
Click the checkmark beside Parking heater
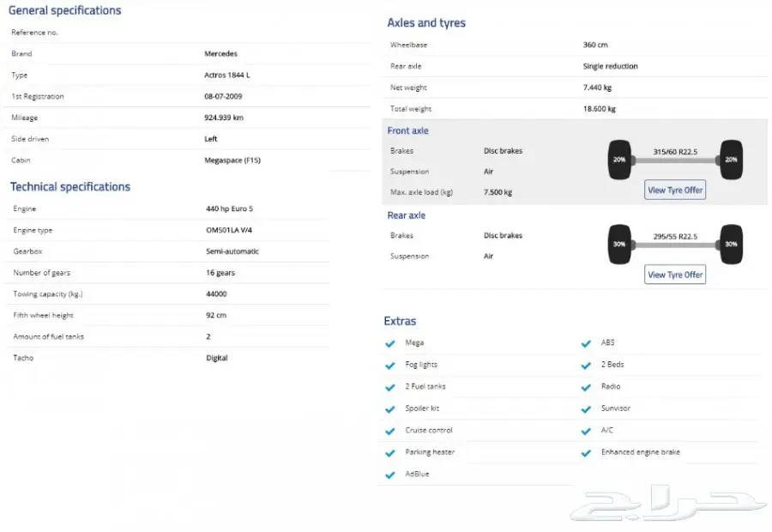(390, 453)
